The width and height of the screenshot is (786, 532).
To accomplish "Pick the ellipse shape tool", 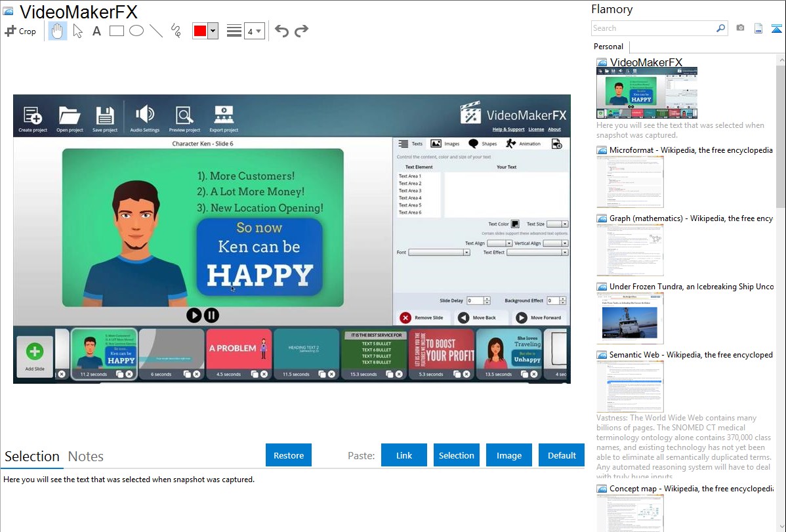I will (136, 31).
